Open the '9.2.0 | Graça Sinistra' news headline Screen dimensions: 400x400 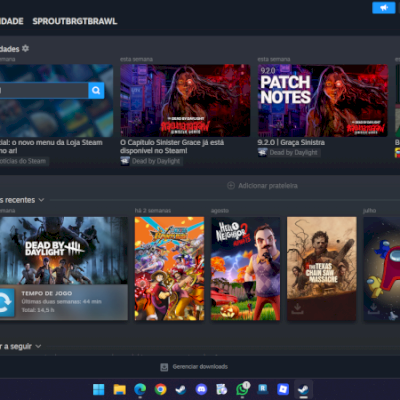tap(291, 142)
